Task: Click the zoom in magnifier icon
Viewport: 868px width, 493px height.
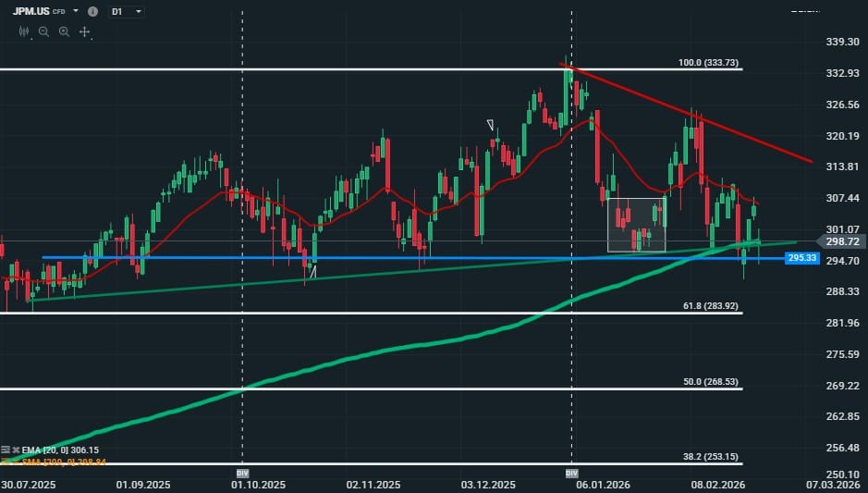Action: [64, 31]
